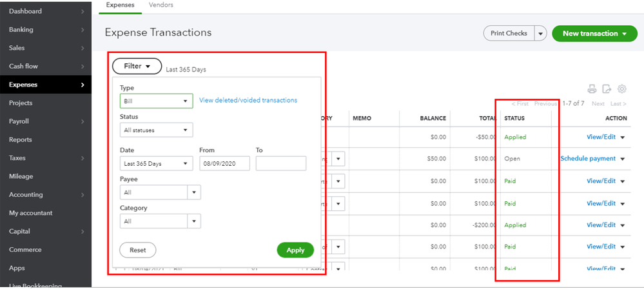Image resolution: width=644 pixels, height=291 pixels.
Task: Open Capital in sidebar
Action: [x=46, y=232]
